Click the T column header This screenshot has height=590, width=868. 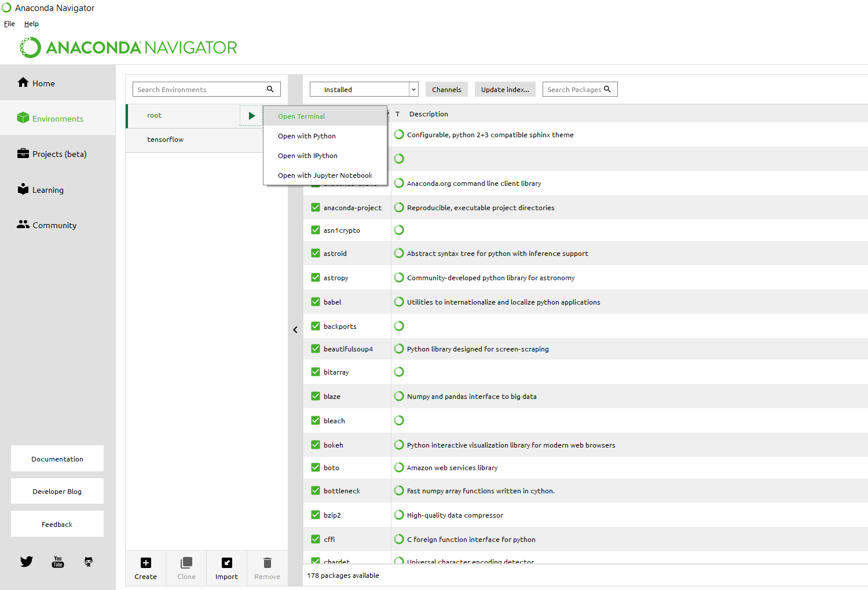(x=397, y=114)
